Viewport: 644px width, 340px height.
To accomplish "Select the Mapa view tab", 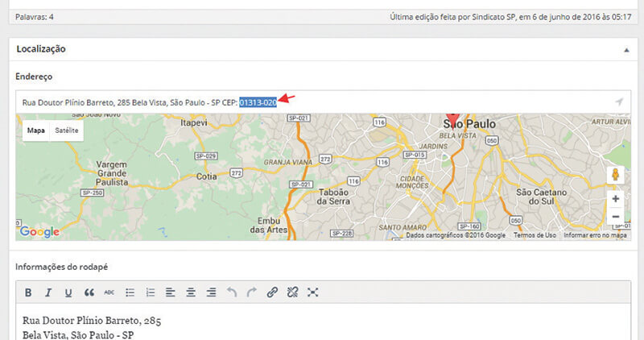I will [36, 130].
